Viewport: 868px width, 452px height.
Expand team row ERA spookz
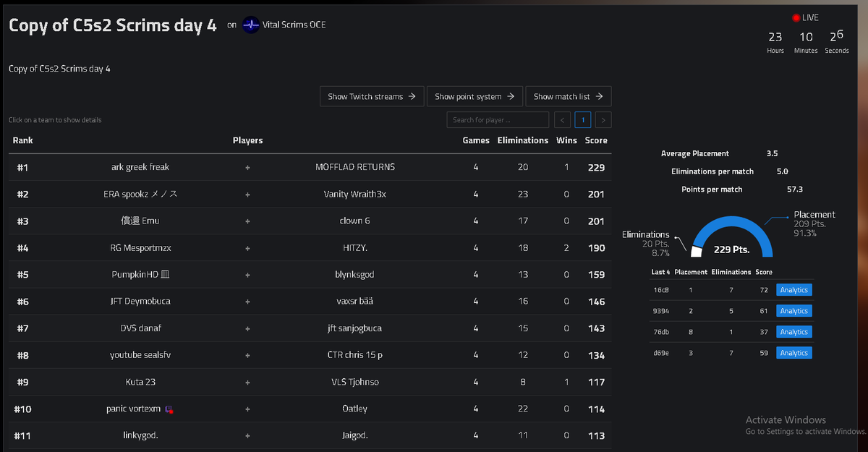pyautogui.click(x=310, y=194)
